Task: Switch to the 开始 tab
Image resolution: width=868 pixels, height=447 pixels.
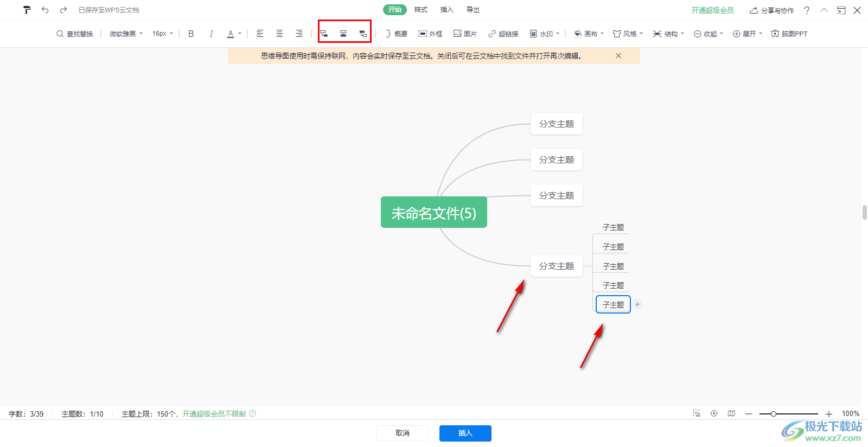Action: [x=395, y=10]
